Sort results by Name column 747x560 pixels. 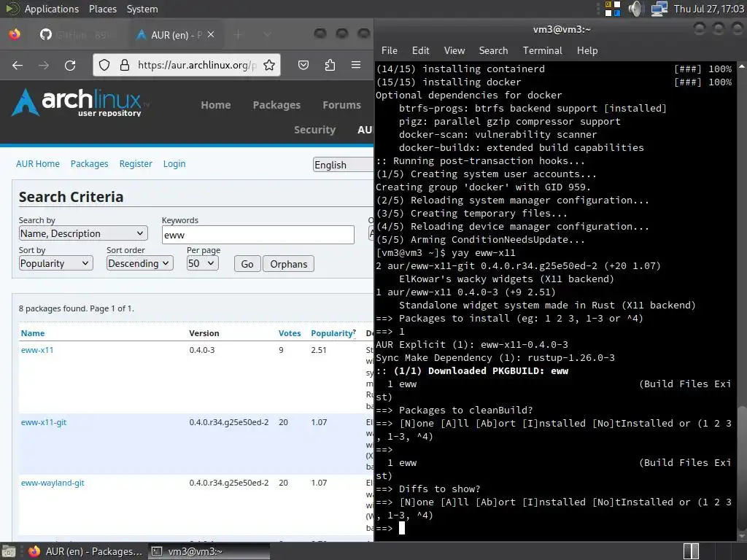tap(32, 333)
